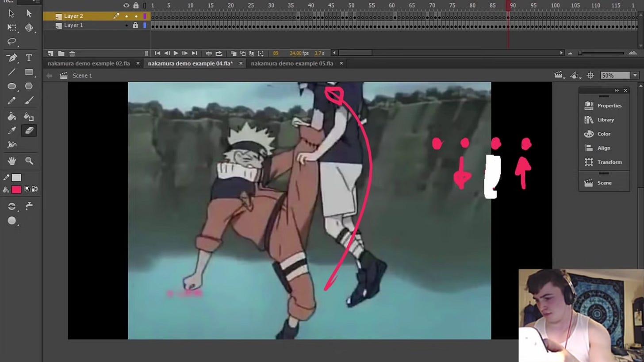Open the eraser mode option
Screen dimensions: 644x362
[x=11, y=206]
